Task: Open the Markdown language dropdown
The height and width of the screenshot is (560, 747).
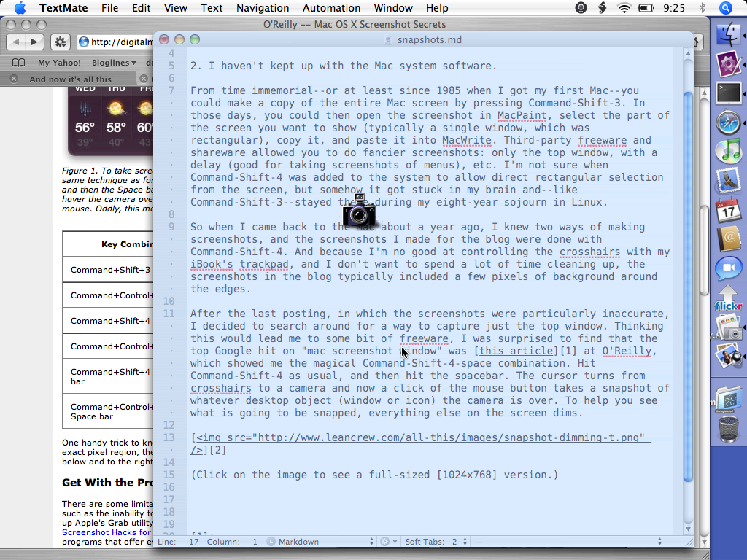Action: (x=321, y=542)
